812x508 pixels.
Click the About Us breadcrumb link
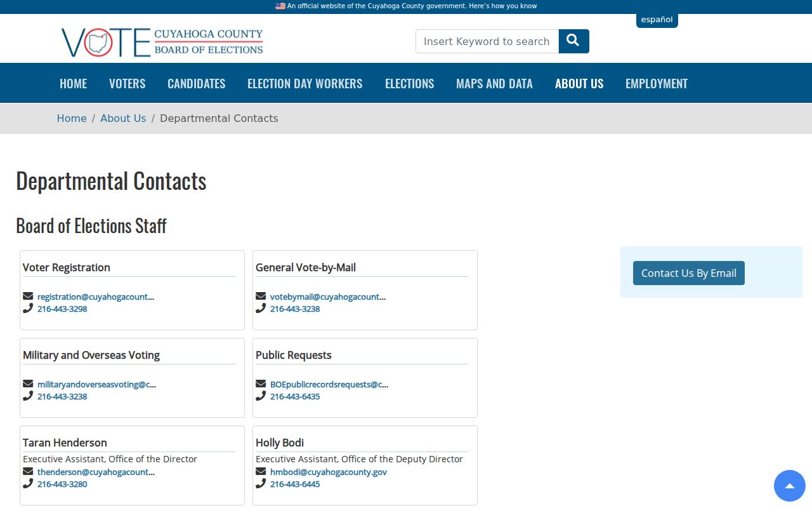point(123,118)
